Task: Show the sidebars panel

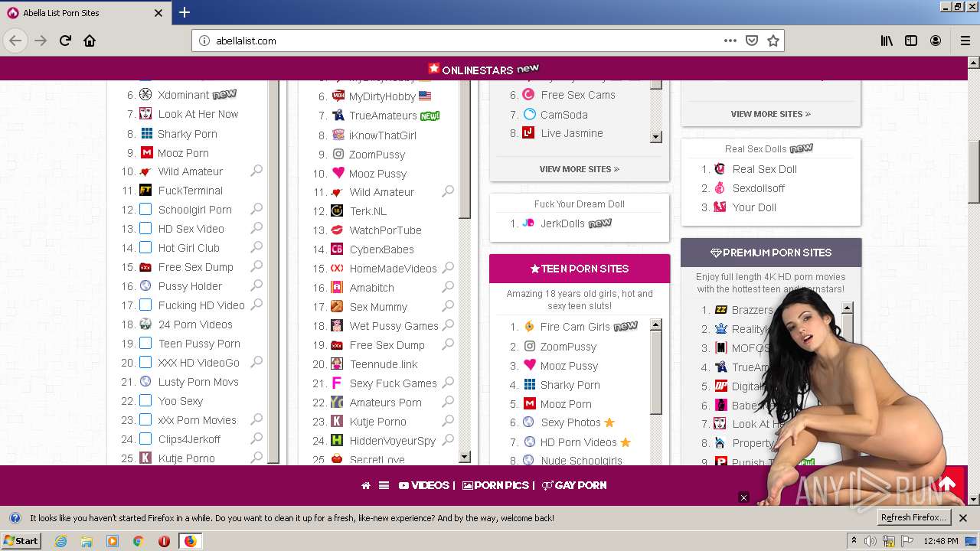Action: [911, 41]
